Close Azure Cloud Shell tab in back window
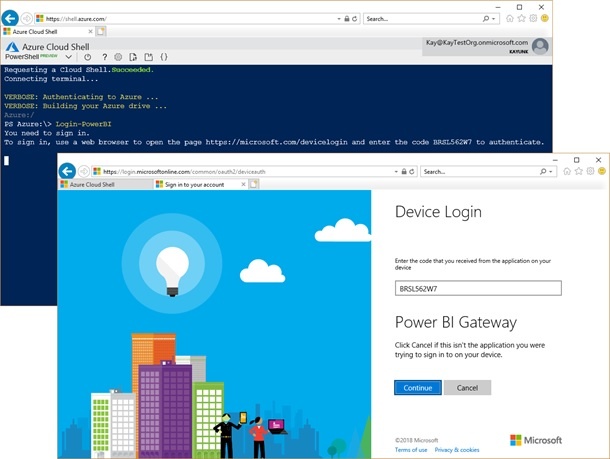Image resolution: width=610 pixels, height=459 pixels. coord(90,32)
